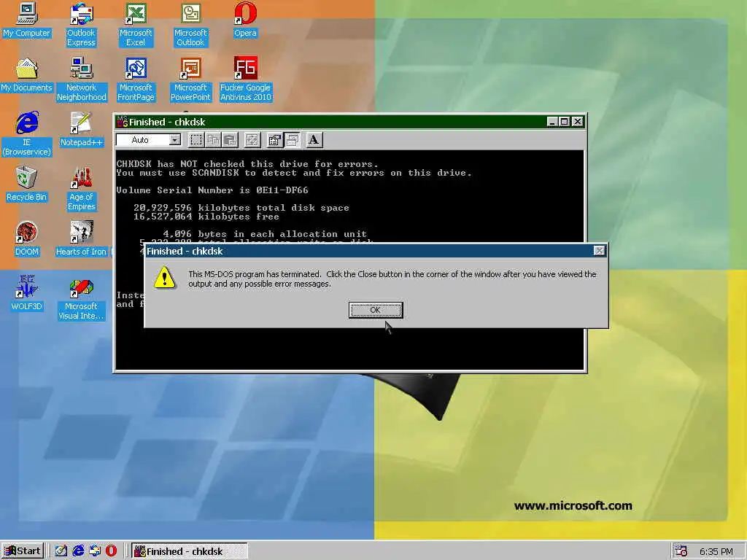Close the chkdsk console window
The image size is (747, 560).
tap(578, 122)
